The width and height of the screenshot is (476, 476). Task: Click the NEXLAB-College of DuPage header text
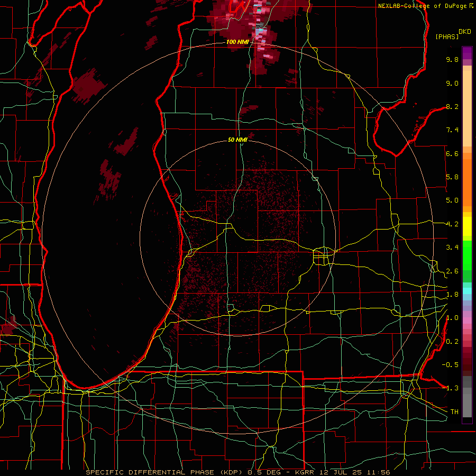423,6
